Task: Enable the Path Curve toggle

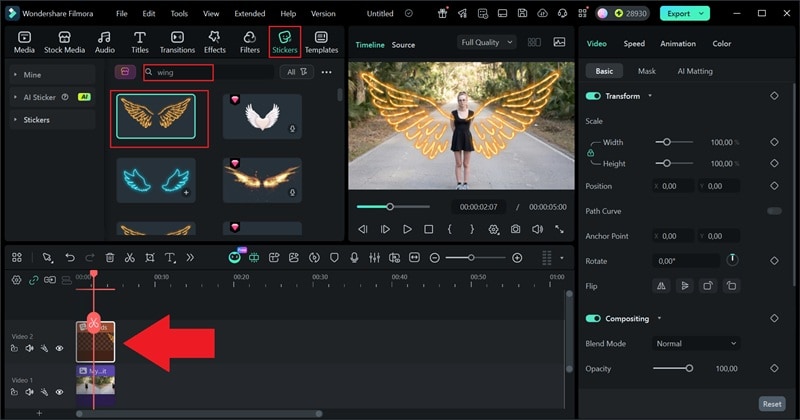Action: pyautogui.click(x=774, y=211)
